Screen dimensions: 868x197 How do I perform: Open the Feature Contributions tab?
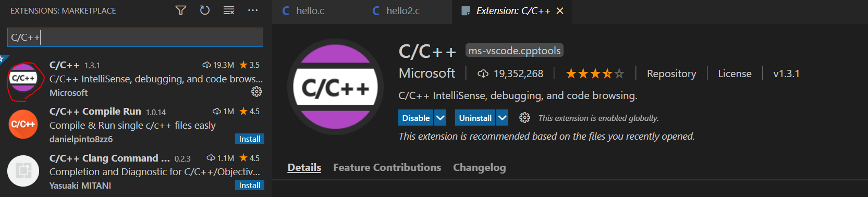pos(387,167)
